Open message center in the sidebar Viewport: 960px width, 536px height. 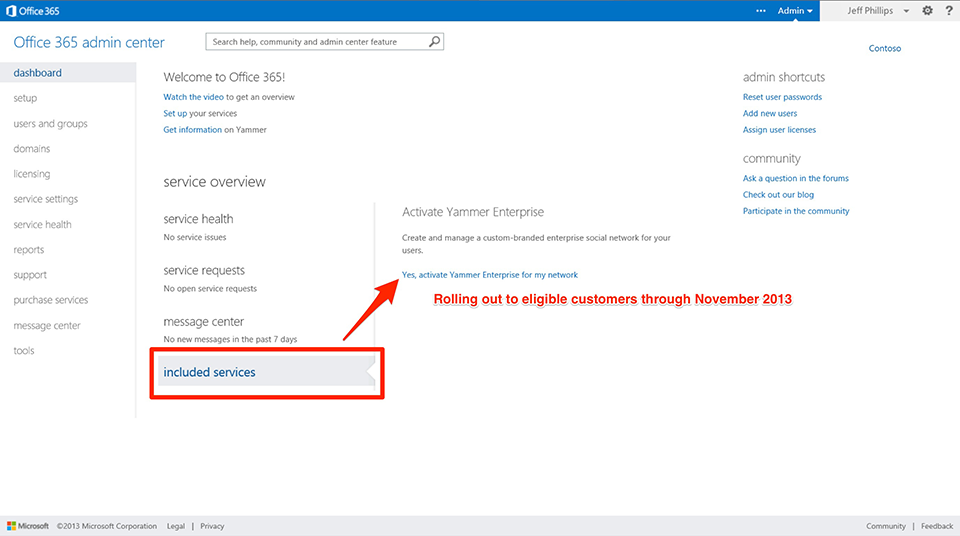click(47, 325)
